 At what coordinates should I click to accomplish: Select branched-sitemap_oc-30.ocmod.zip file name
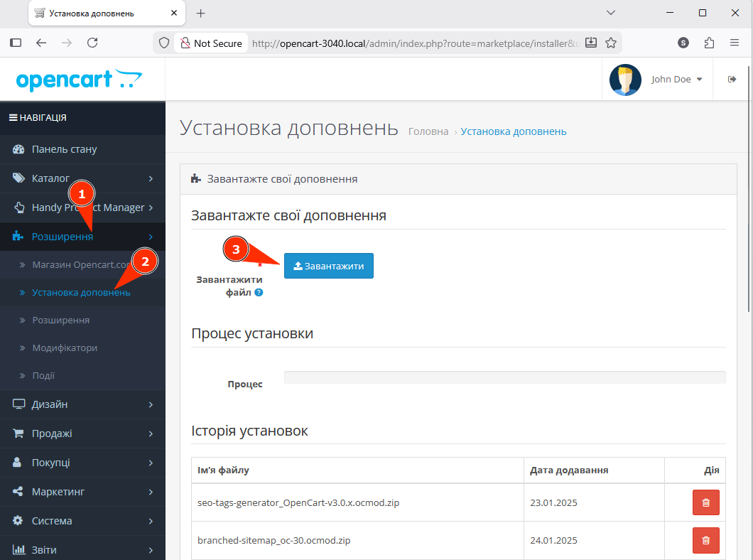click(273, 540)
